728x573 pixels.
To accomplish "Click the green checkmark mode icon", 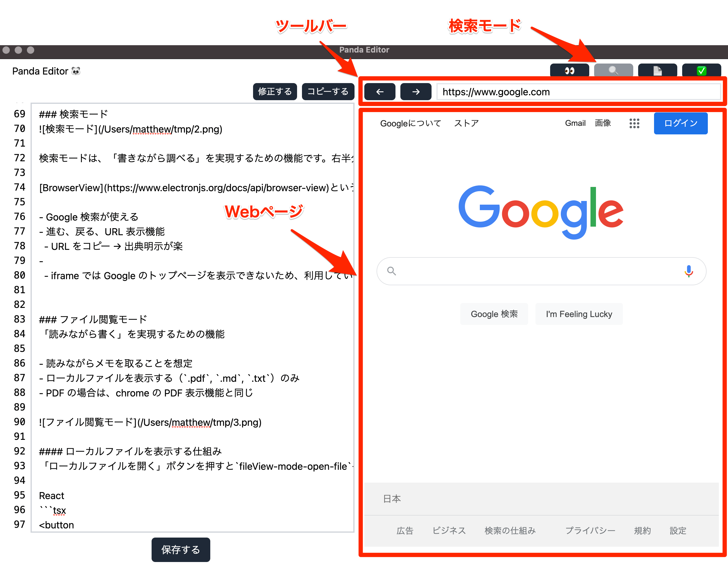I will click(x=701, y=71).
